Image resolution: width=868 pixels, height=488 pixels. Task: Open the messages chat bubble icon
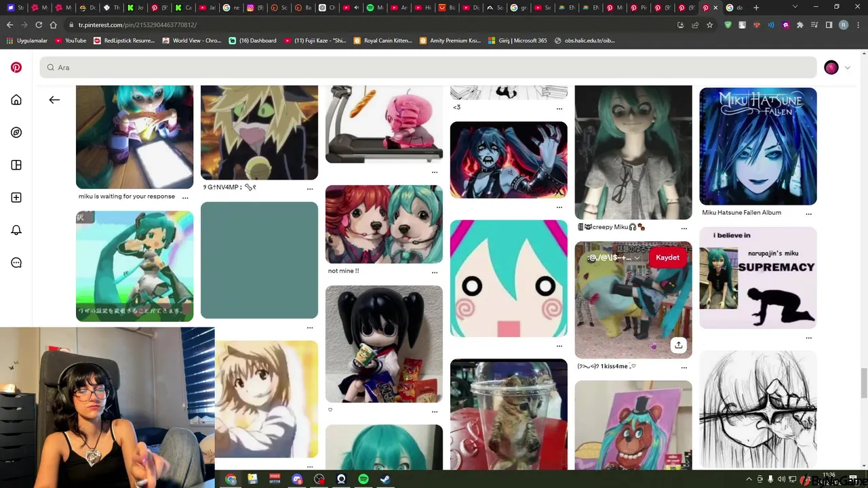pos(16,262)
